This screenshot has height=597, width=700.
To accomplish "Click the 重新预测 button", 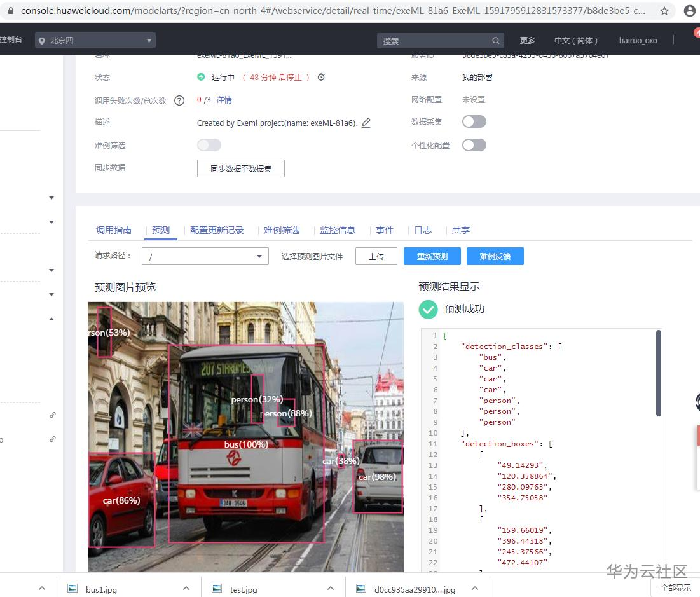I will [432, 256].
